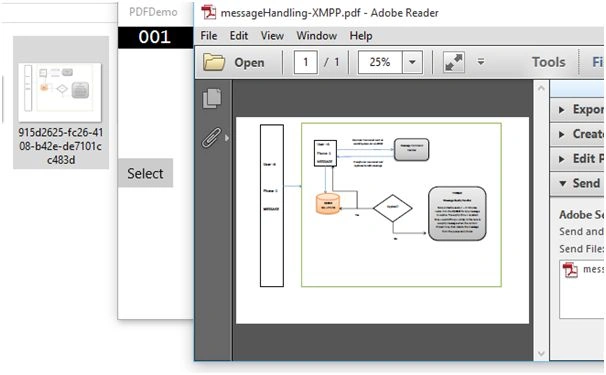Select the 001 item in PDFDemo
The image size is (606, 375).
[x=155, y=37]
